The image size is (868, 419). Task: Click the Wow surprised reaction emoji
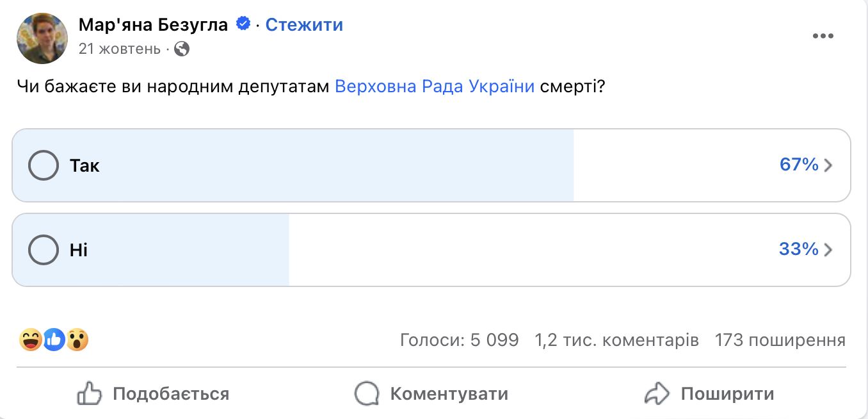(77, 340)
